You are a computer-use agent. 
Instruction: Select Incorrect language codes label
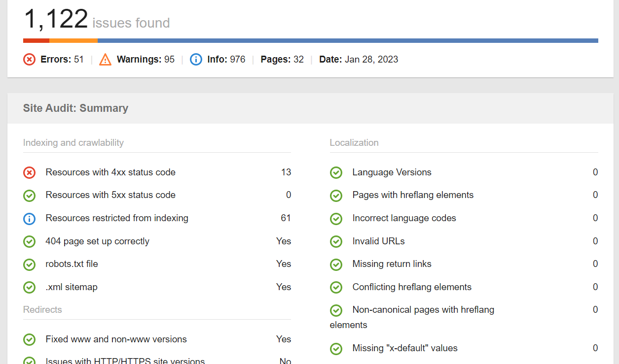coord(404,218)
